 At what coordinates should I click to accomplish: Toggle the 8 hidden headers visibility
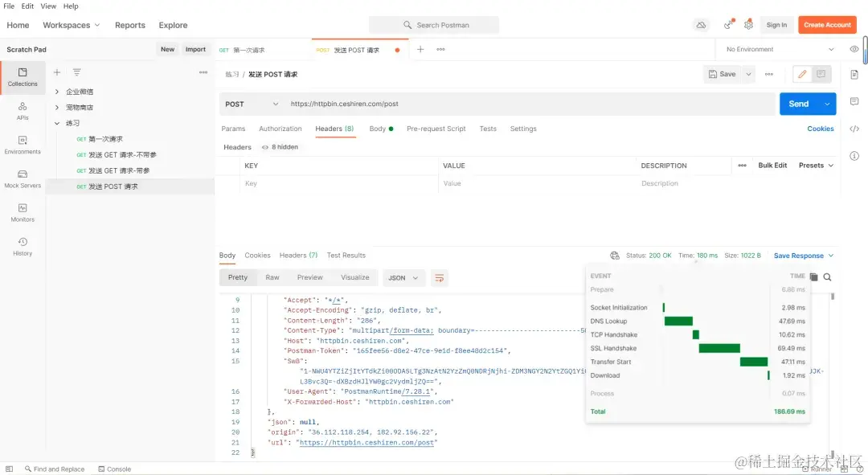(x=280, y=147)
